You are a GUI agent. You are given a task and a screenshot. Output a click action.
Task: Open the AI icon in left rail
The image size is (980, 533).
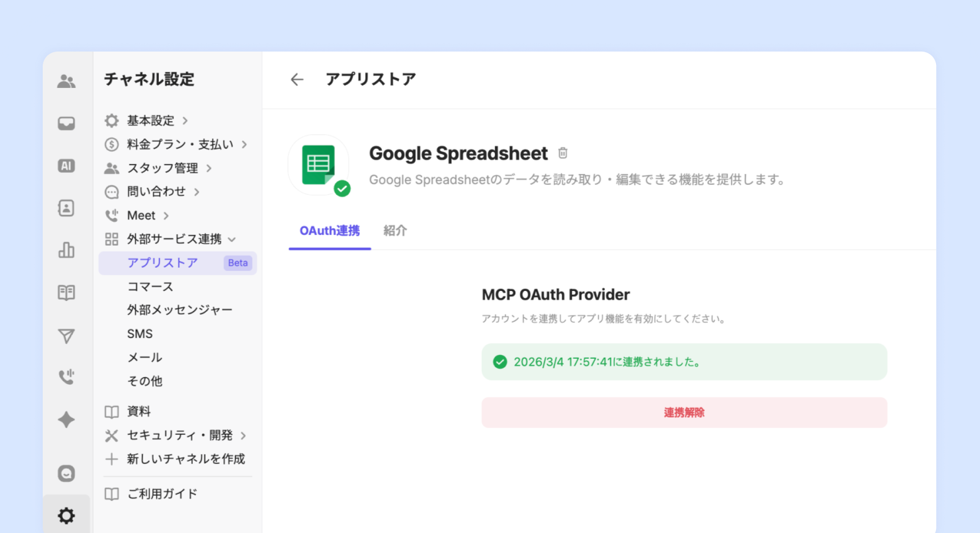pyautogui.click(x=66, y=166)
